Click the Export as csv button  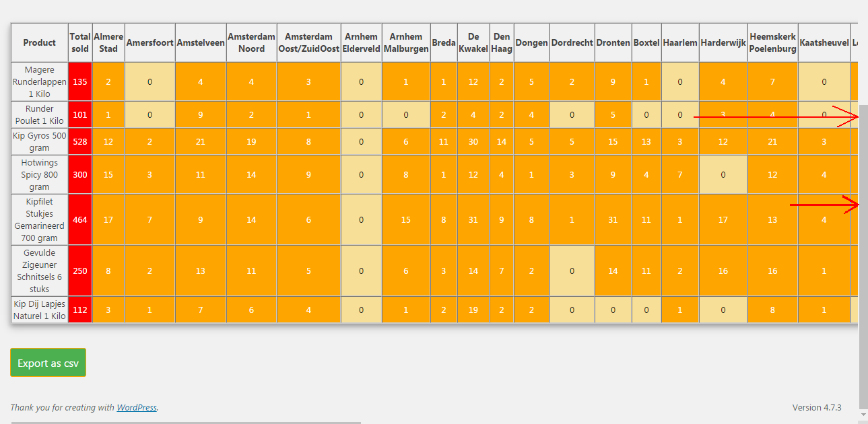(x=48, y=363)
